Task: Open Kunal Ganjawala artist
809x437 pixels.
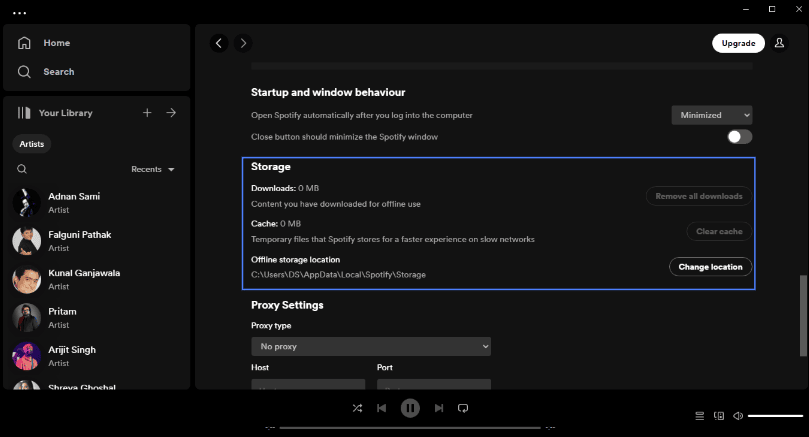Action: (96, 279)
